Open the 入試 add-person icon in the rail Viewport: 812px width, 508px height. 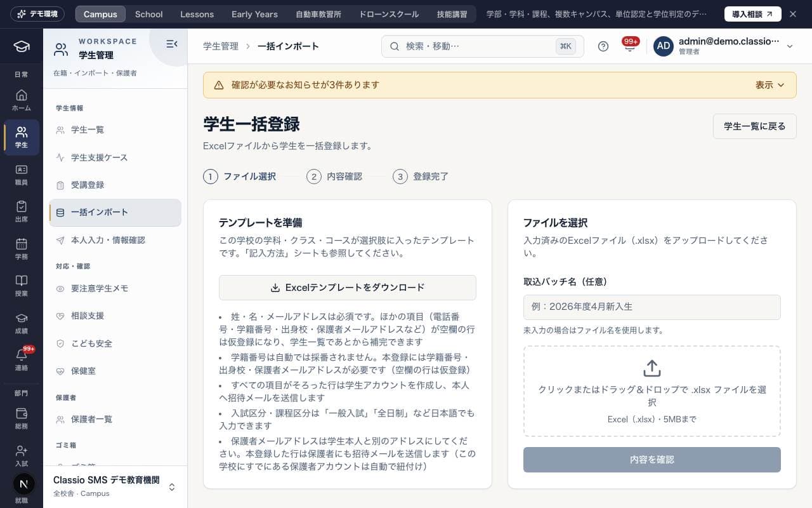[22, 455]
